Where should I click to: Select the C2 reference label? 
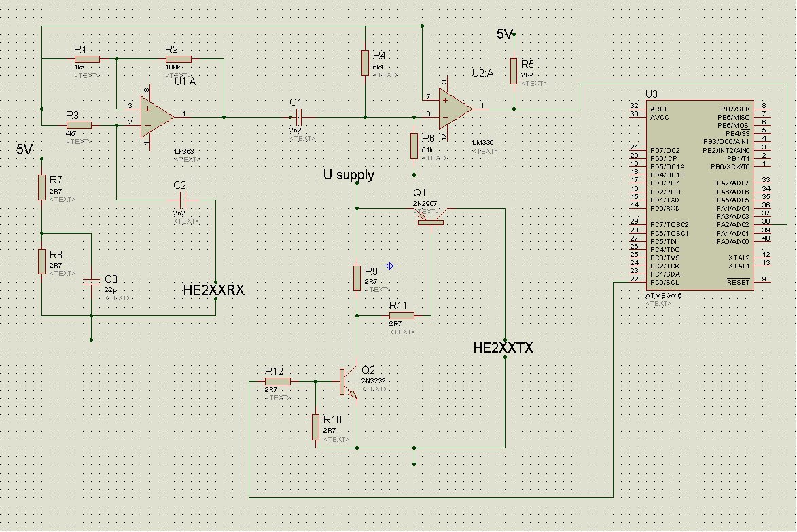pos(179,185)
